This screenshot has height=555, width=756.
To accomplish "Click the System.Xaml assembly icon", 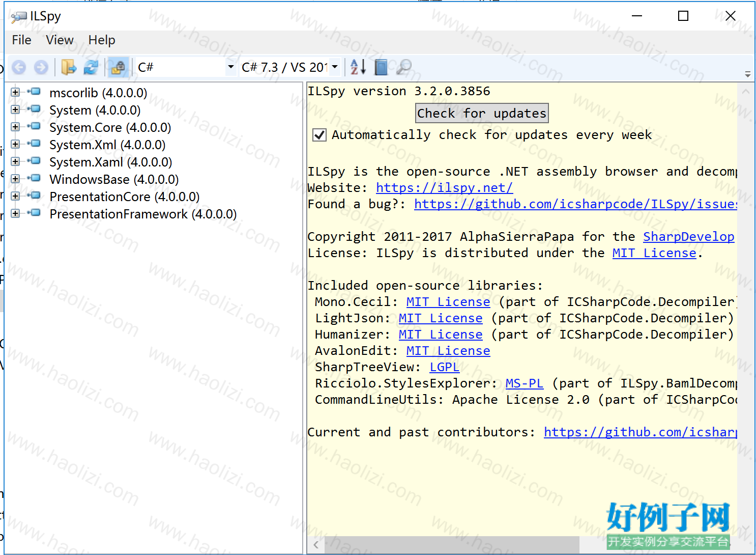I will pos(34,161).
